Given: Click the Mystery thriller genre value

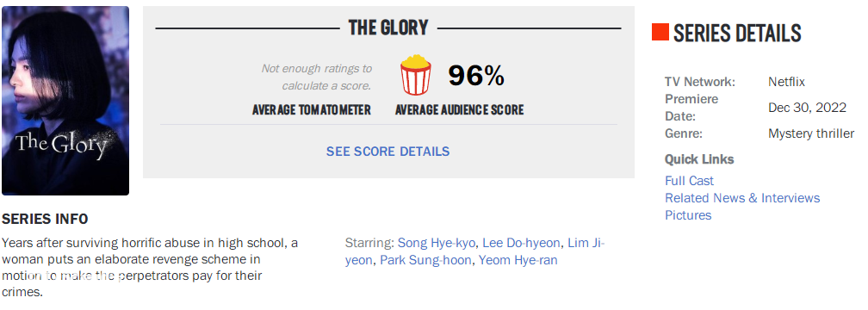Looking at the screenshot, I should pos(811,133).
